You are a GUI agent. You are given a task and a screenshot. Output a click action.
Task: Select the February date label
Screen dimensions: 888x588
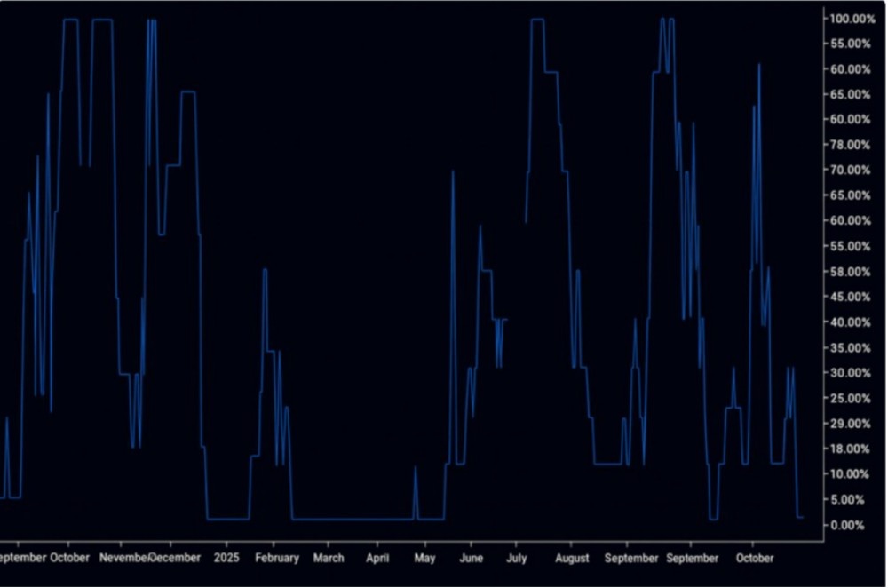tap(276, 558)
